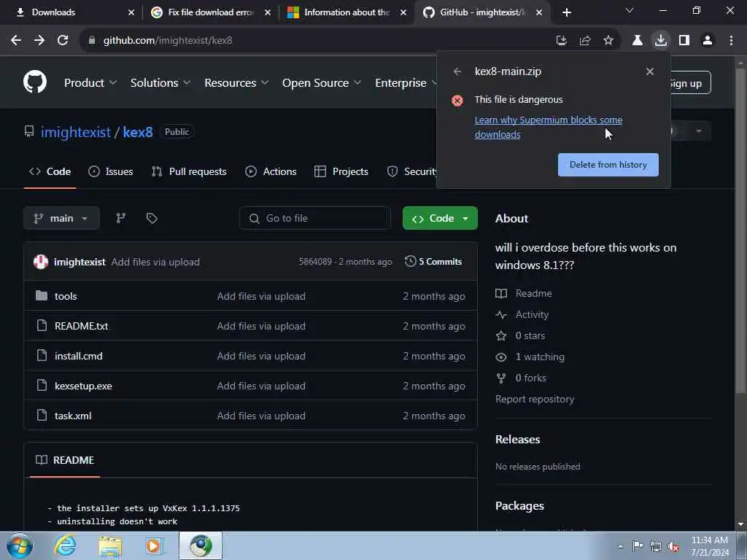Screen dimensions: 747x560
Task: Toggle the downloads toolbar icon
Action: tap(661, 41)
